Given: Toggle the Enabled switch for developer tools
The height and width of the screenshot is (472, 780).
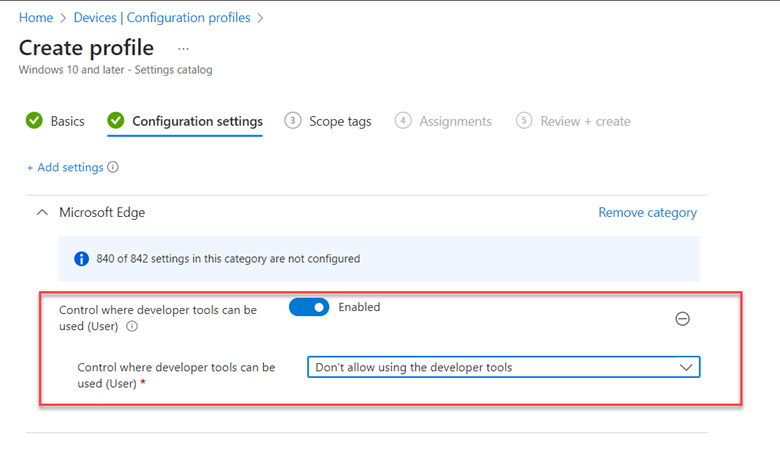Looking at the screenshot, I should tap(309, 307).
